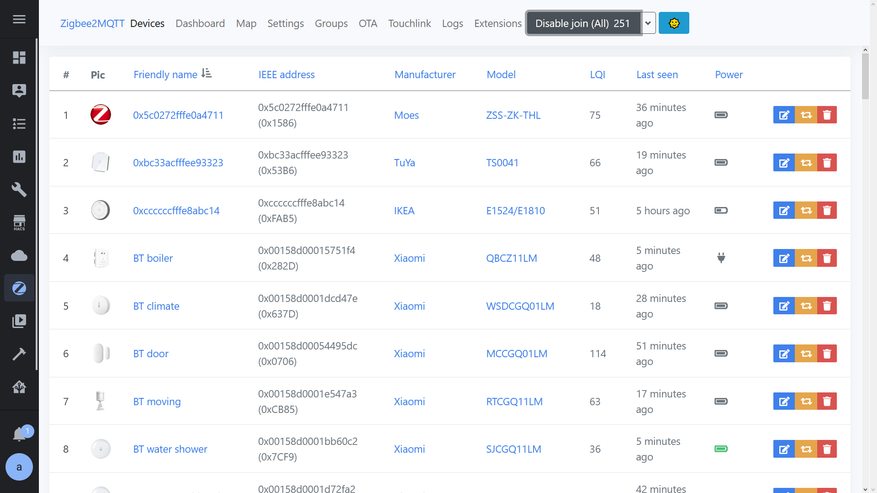Image resolution: width=877 pixels, height=493 pixels.
Task: Click the Moes device red Z thumbnail
Action: (101, 115)
